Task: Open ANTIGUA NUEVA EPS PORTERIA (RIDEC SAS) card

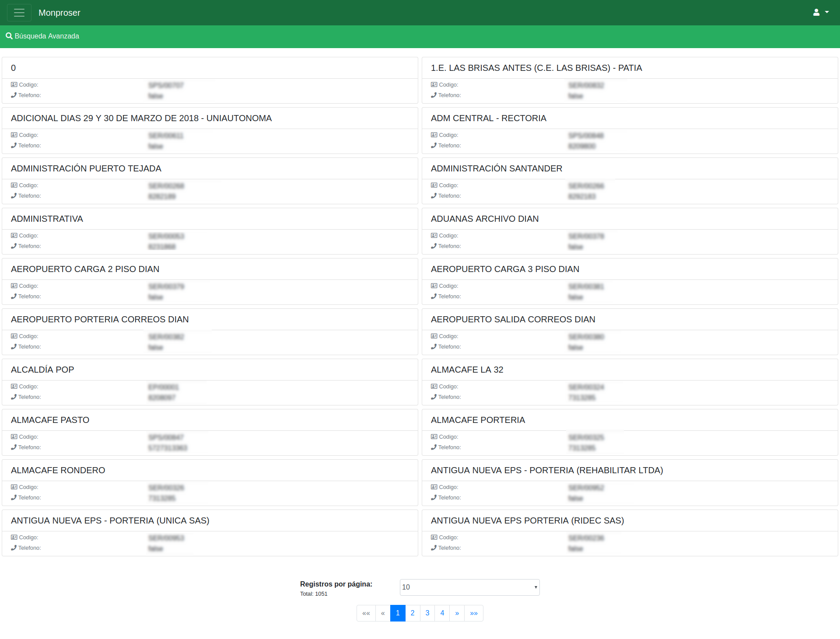Action: click(x=527, y=520)
